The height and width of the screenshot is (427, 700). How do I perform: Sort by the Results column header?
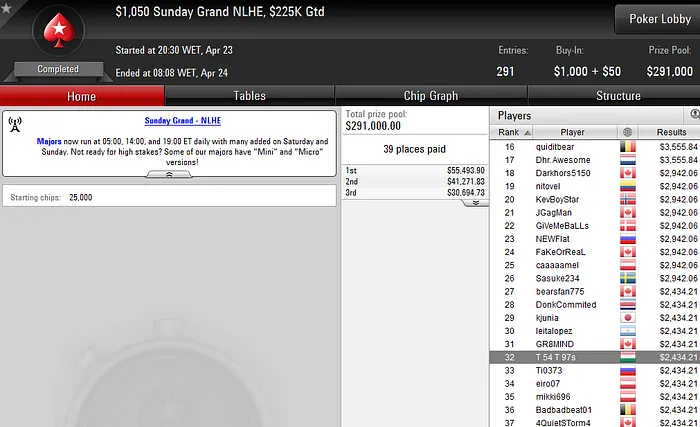(671, 132)
